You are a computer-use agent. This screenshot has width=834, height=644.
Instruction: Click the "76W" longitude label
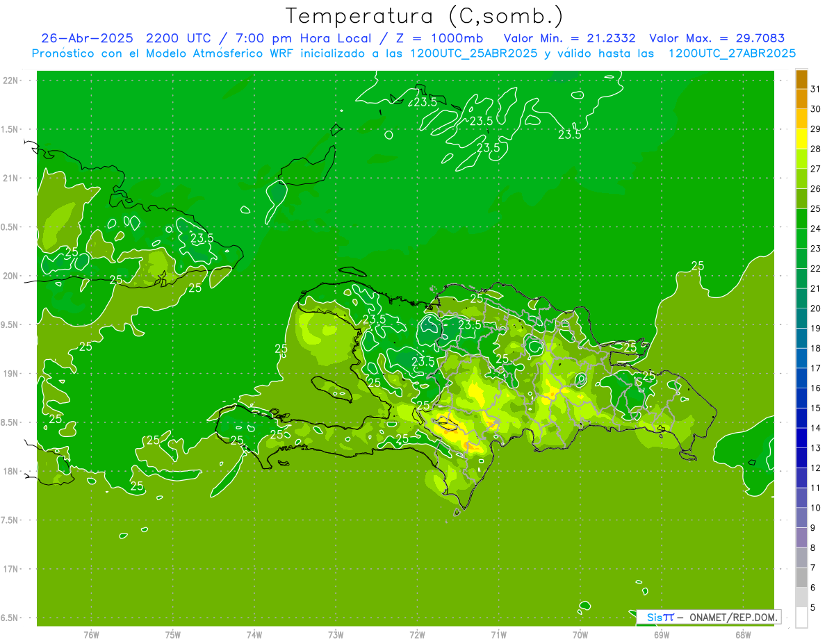[x=91, y=634]
